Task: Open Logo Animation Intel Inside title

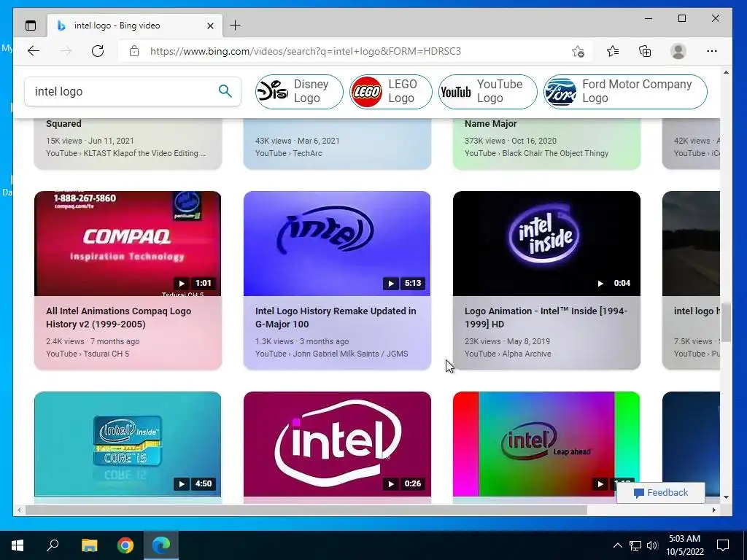Action: (x=546, y=318)
